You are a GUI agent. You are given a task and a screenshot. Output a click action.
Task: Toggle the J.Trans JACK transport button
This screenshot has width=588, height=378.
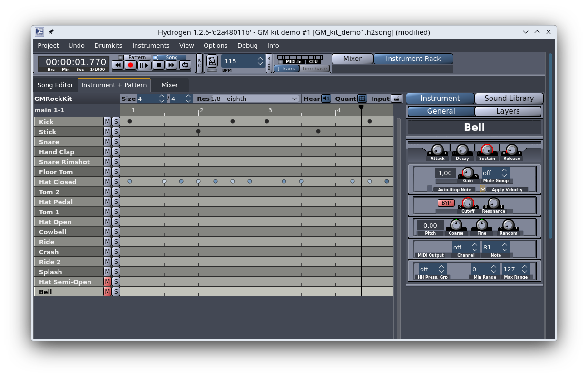[286, 69]
